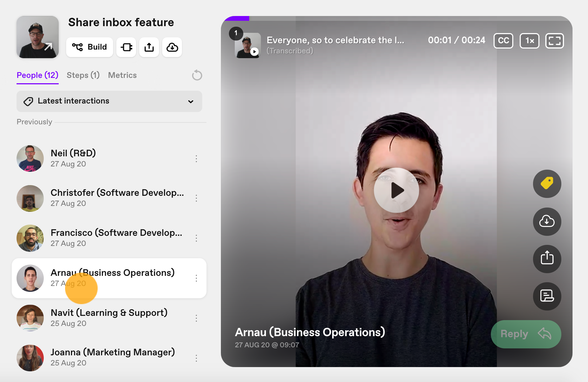Click the refresh icon beside Metrics
The height and width of the screenshot is (382, 588).
click(197, 75)
